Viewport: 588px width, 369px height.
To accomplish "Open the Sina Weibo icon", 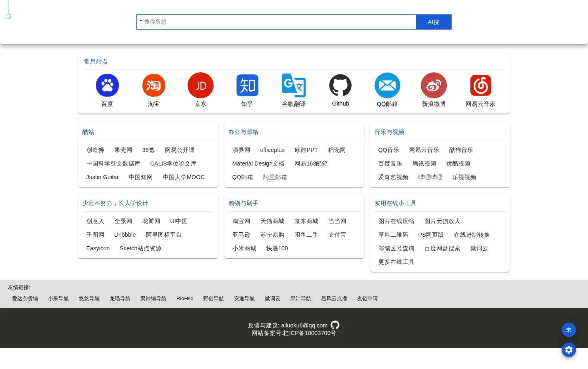I will pyautogui.click(x=434, y=85).
